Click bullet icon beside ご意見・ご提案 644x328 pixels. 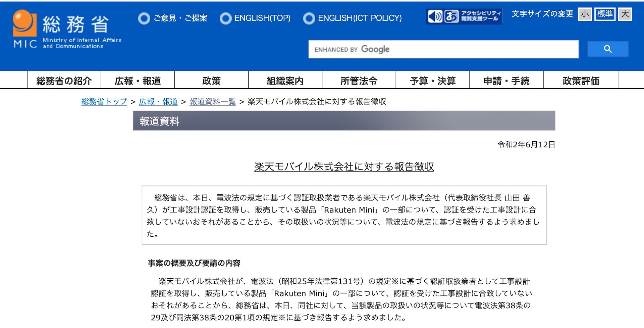coord(144,18)
